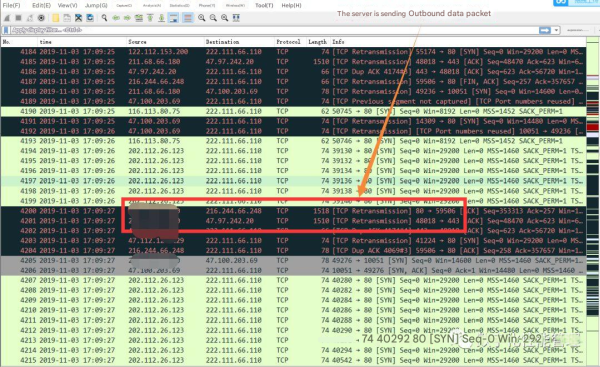Go to a specified packet icon
This screenshot has width=600, height=367.
[139, 18]
